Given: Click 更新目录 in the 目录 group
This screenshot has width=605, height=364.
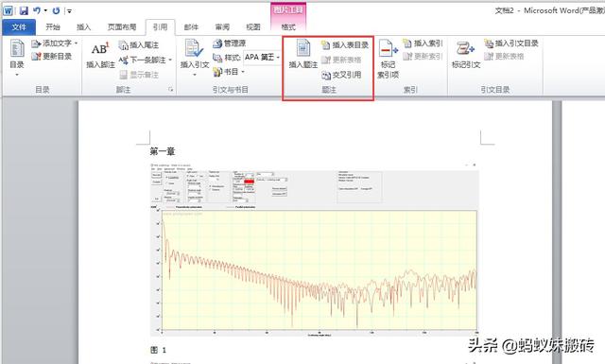Looking at the screenshot, I should [x=52, y=57].
